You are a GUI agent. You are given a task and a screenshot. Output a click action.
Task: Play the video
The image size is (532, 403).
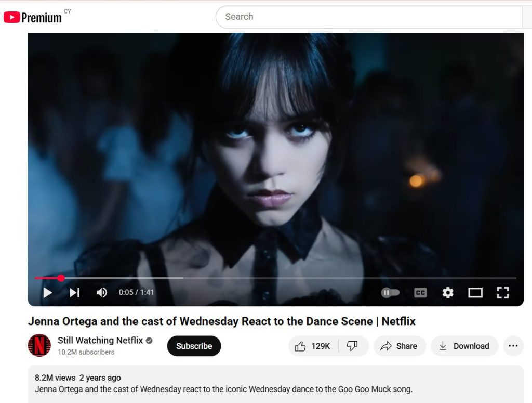pos(47,292)
